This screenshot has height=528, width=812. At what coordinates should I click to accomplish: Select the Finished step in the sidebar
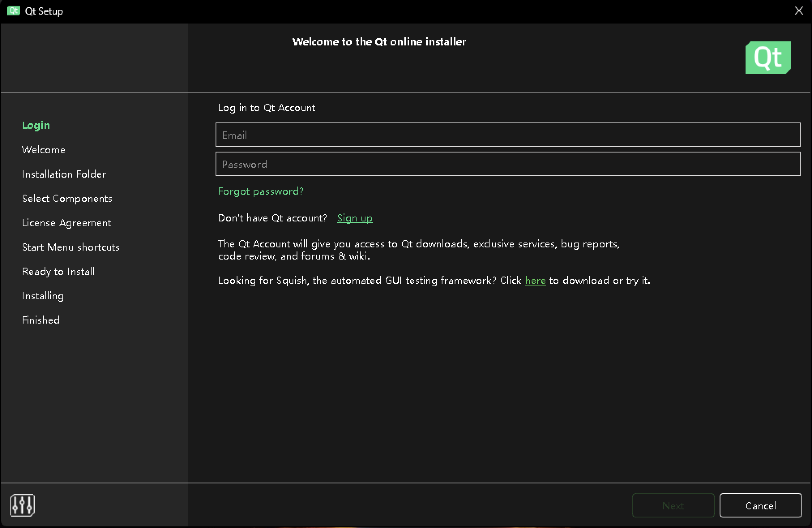click(41, 320)
